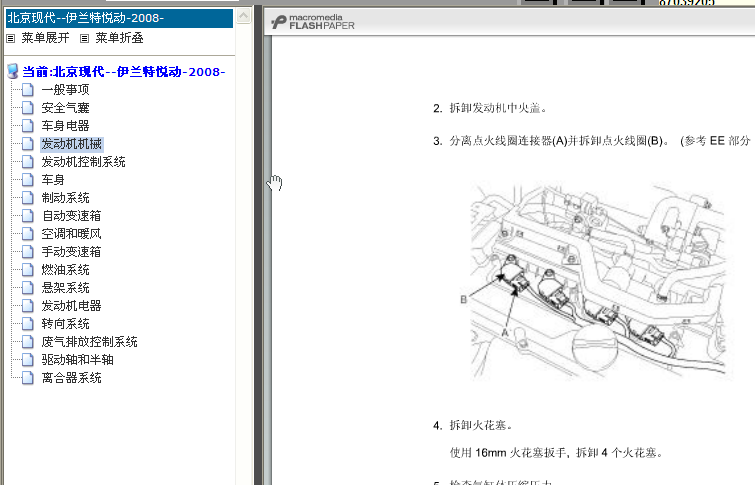Click the 北京现代--伊兰特悦动-2008- title header
Screen dimensions: 755x485
119,18
